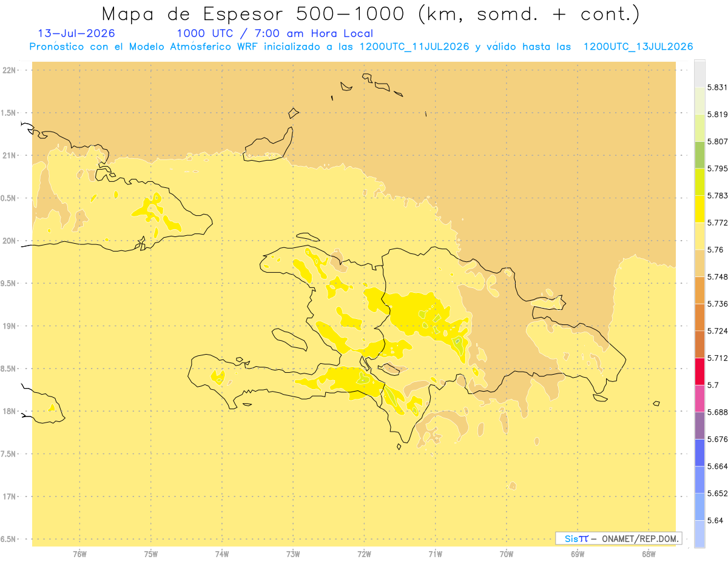Click the legend value 5.676

coord(717,440)
